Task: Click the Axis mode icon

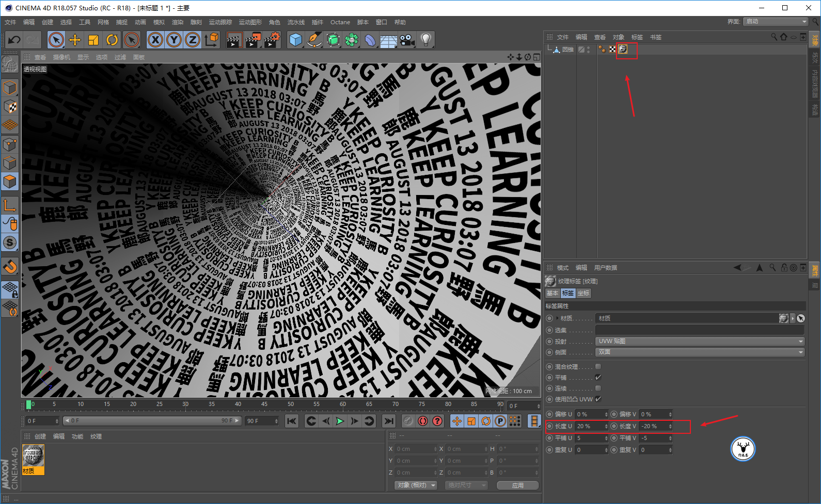Action: coord(10,206)
